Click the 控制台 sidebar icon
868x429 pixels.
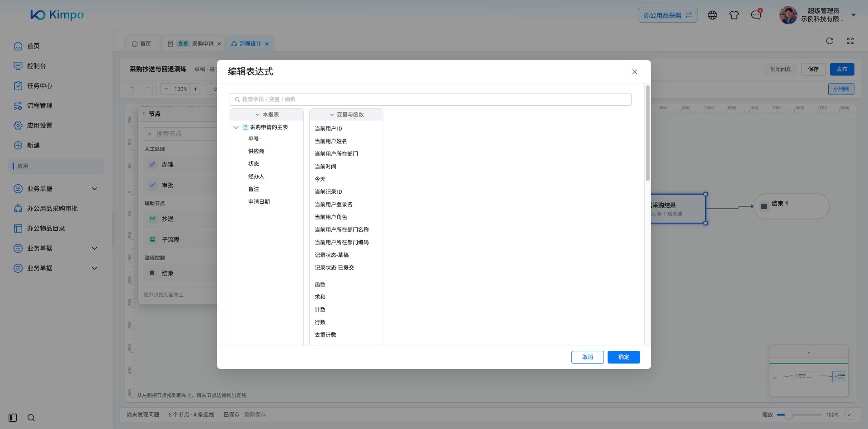coord(18,66)
